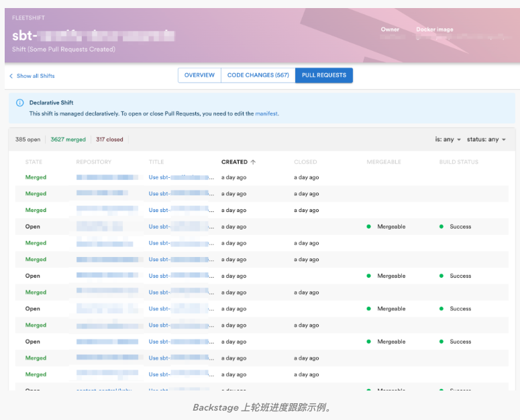Expand the 'status: any' filter dropdown

pos(486,140)
